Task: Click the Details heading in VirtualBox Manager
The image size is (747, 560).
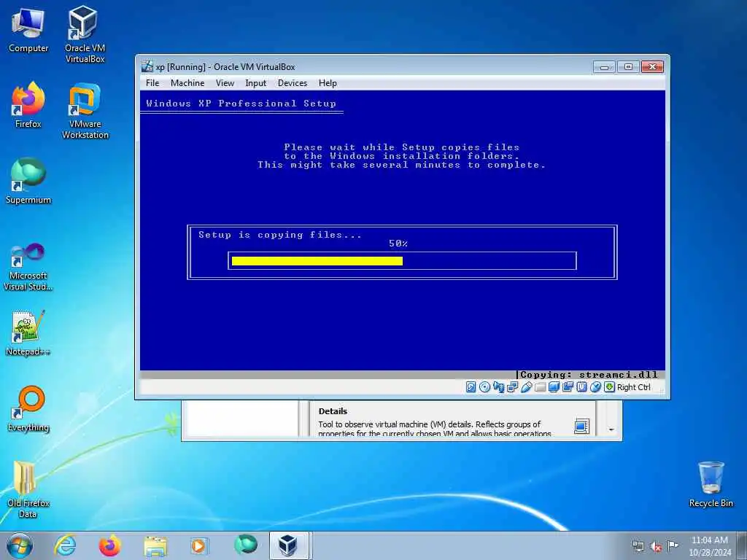Action: 333,411
